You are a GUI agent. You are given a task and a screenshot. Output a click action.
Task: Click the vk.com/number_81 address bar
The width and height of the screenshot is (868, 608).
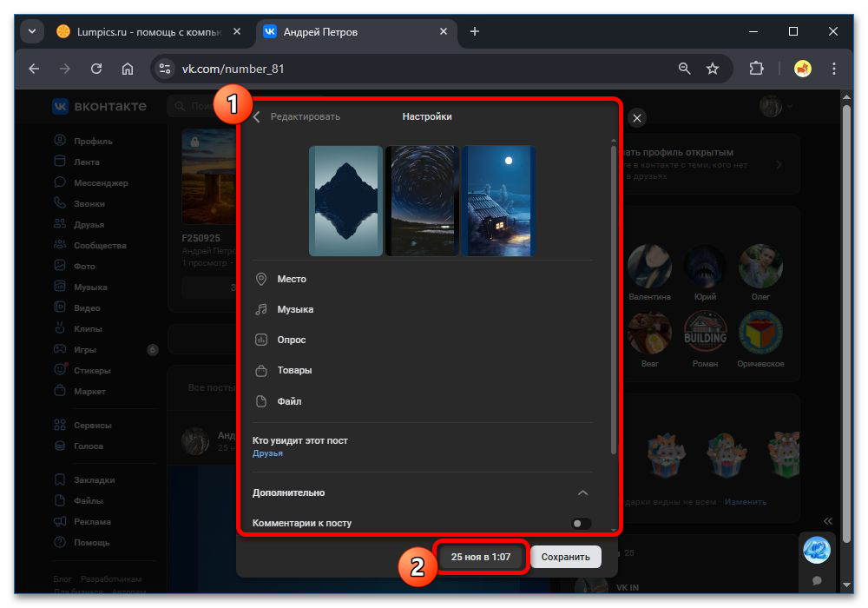click(x=233, y=69)
